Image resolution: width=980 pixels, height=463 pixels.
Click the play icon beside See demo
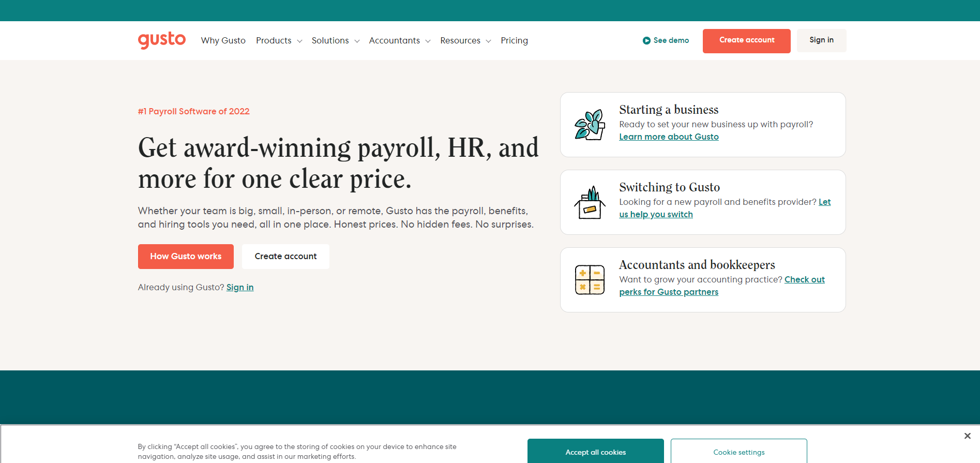[646, 40]
